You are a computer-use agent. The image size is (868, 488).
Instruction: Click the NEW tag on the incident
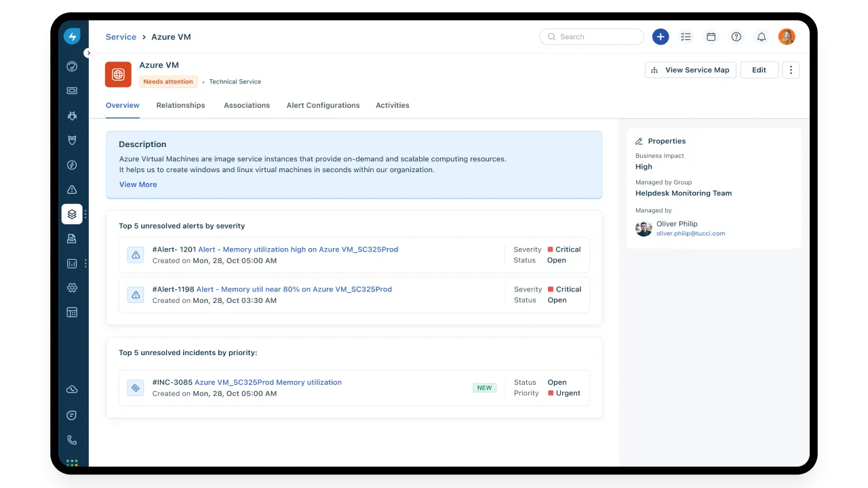click(484, 388)
